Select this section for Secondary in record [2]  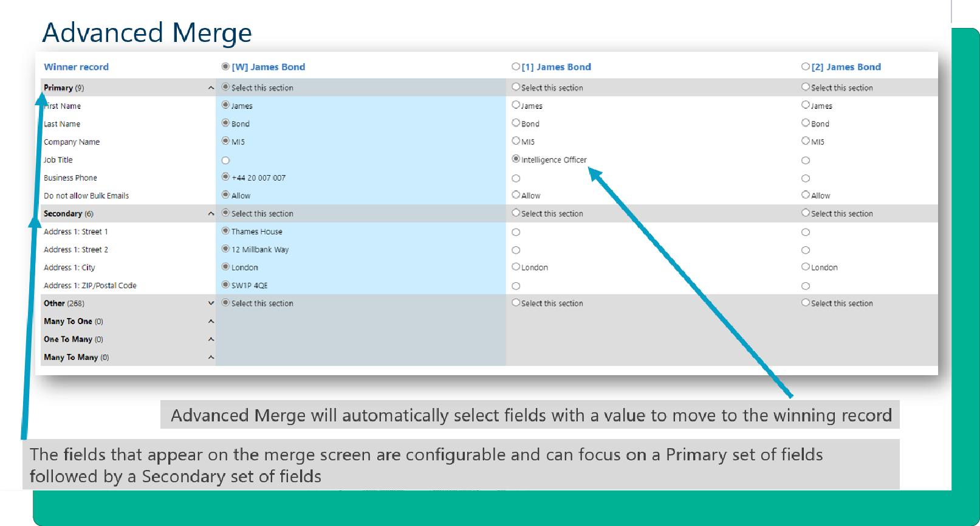[806, 213]
